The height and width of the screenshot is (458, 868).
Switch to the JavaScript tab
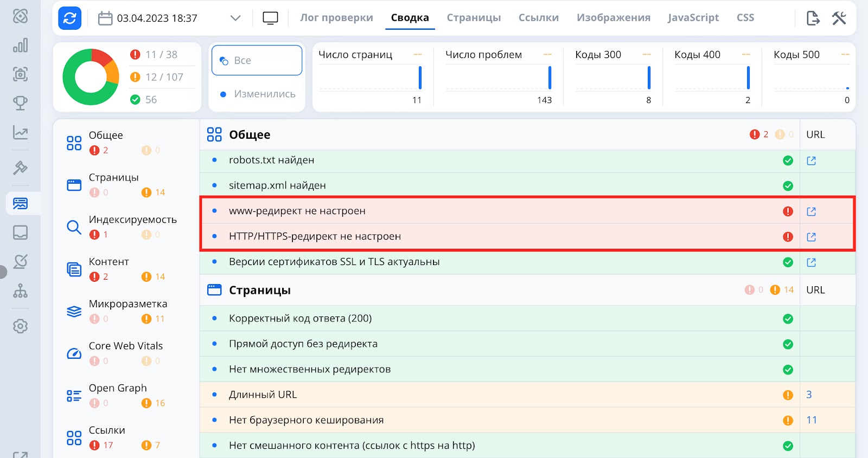(x=693, y=17)
